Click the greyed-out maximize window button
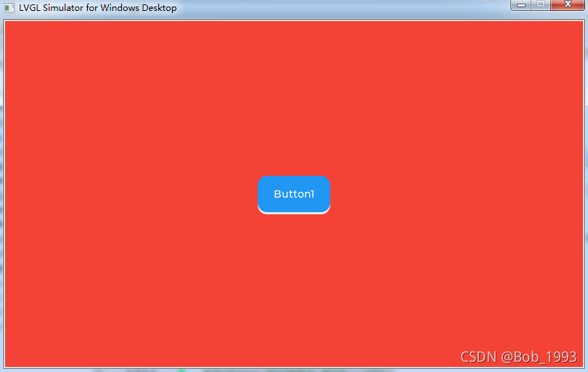 [x=540, y=5]
